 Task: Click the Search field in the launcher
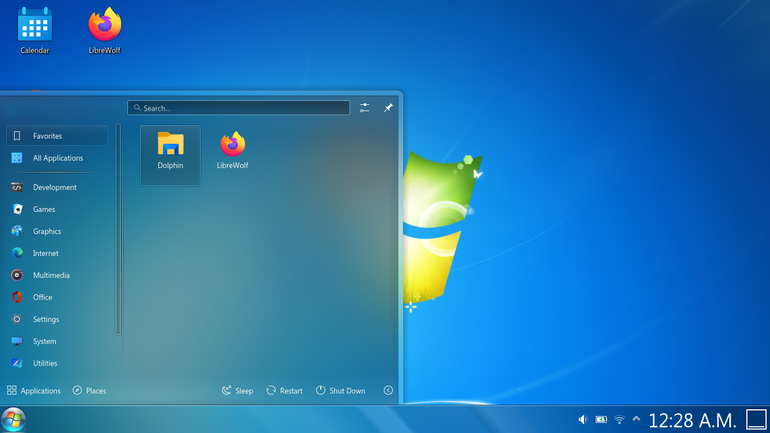pos(239,108)
